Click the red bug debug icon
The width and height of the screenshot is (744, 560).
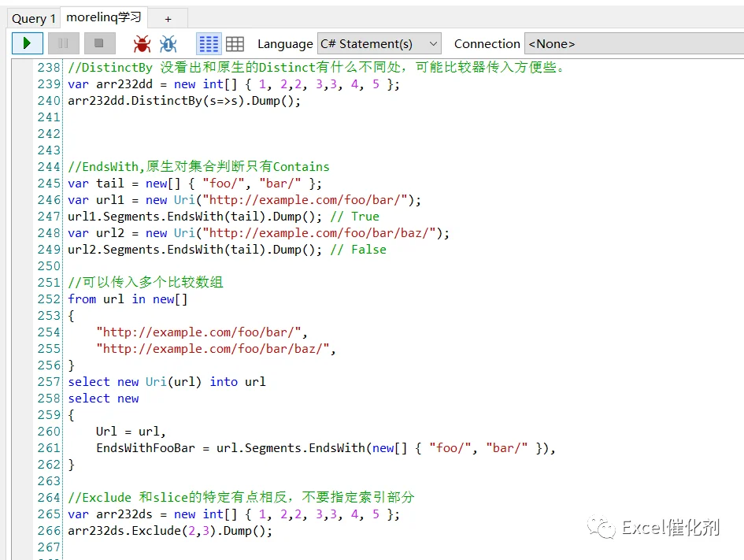(x=142, y=43)
